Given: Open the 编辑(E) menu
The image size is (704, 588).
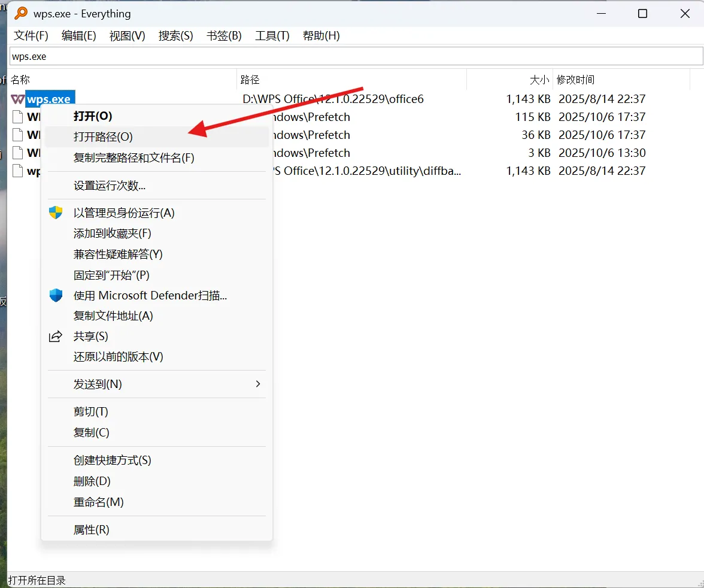Looking at the screenshot, I should (79, 35).
